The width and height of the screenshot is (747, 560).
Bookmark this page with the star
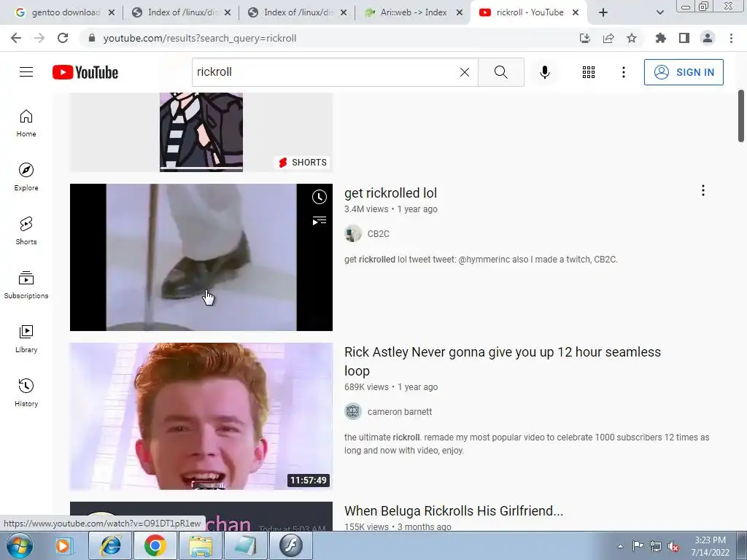coord(632,38)
